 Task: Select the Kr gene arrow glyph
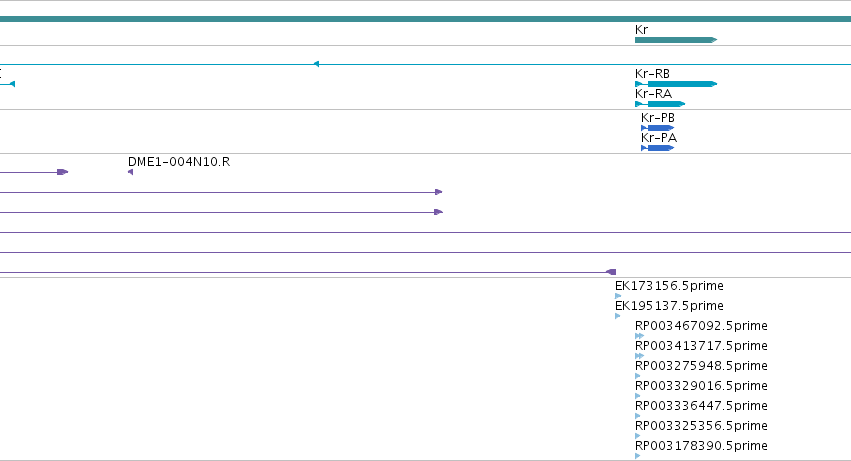point(676,40)
